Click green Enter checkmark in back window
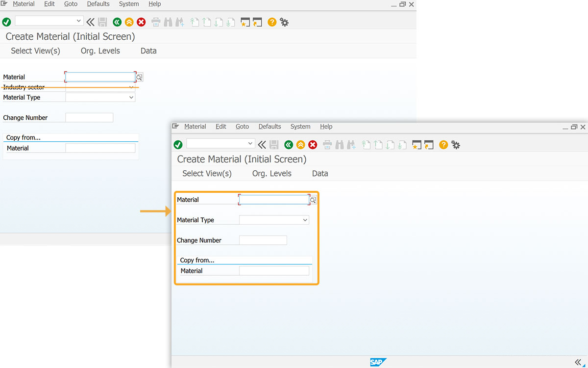 click(x=6, y=22)
